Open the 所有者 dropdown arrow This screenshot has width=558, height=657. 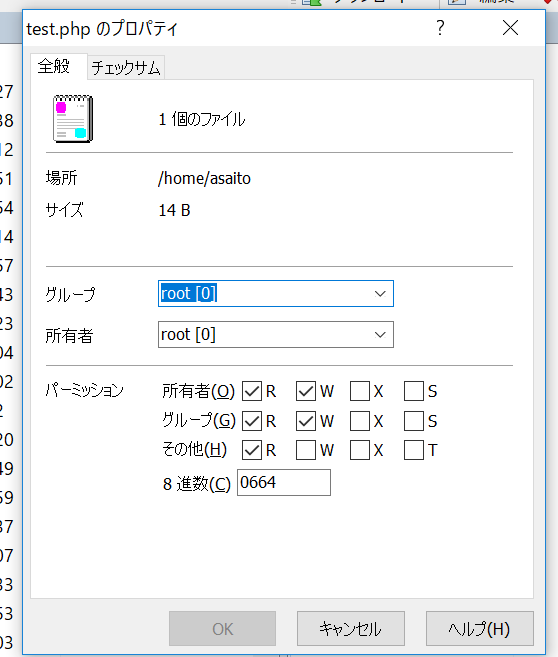tap(380, 334)
